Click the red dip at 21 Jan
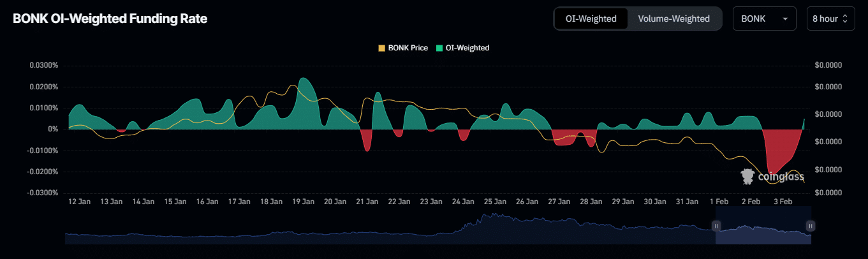The width and height of the screenshot is (868, 259). (x=366, y=140)
